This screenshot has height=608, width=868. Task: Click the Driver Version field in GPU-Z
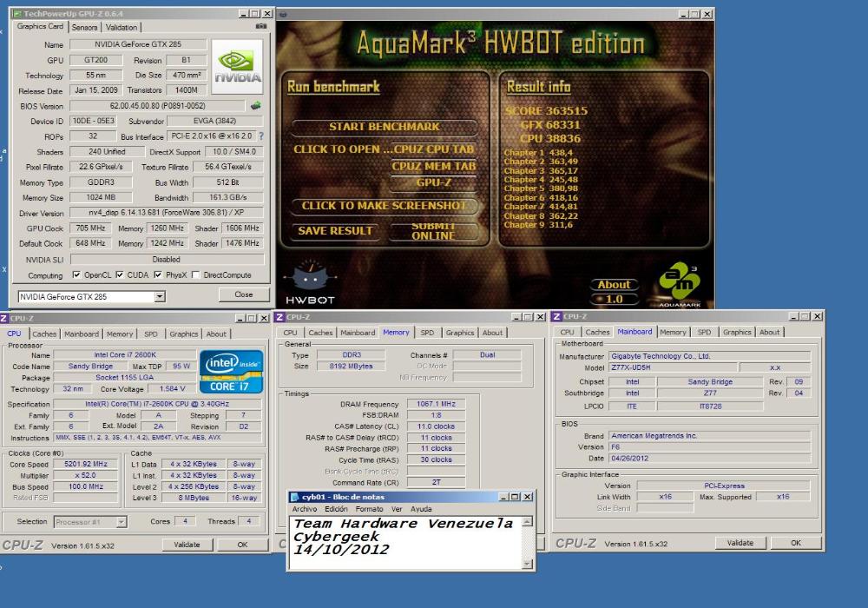pyautogui.click(x=166, y=213)
